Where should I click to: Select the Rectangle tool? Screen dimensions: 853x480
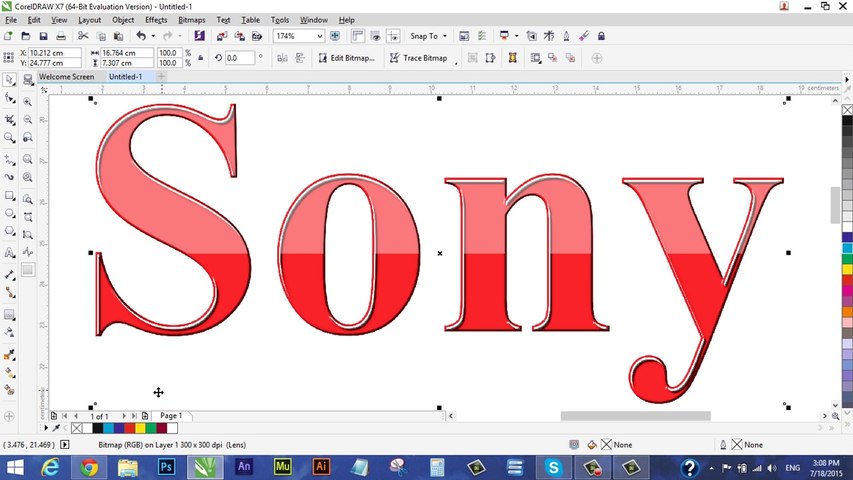[x=9, y=195]
